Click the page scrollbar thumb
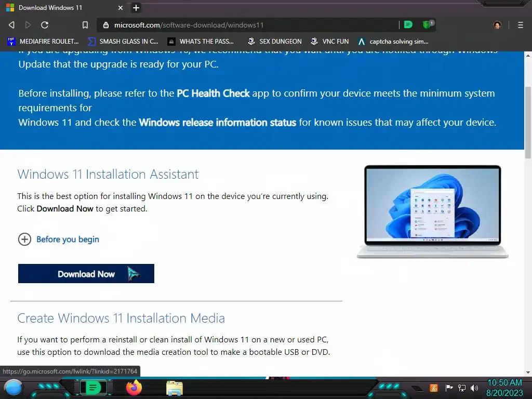 pos(528,122)
